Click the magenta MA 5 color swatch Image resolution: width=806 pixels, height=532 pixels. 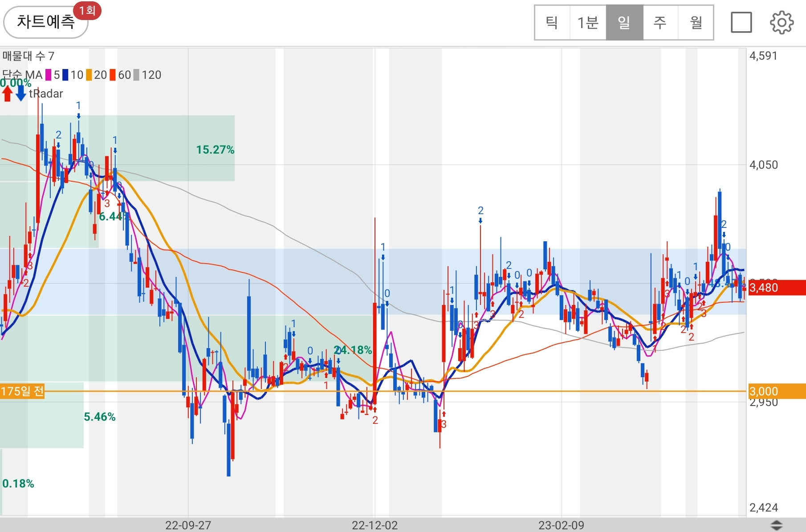48,75
